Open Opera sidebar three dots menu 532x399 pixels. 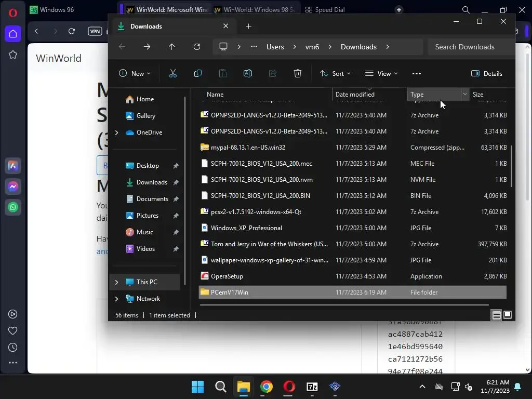[13, 363]
